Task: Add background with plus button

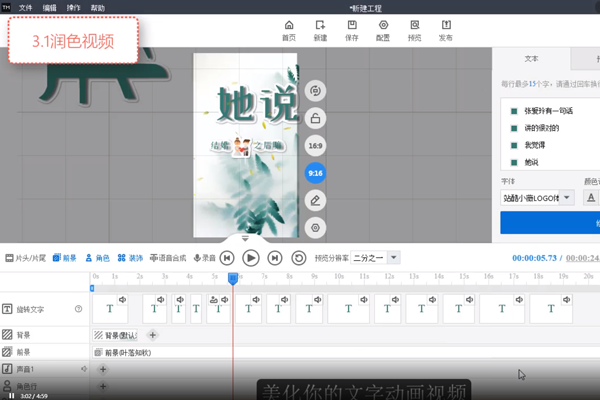Action: [x=152, y=335]
